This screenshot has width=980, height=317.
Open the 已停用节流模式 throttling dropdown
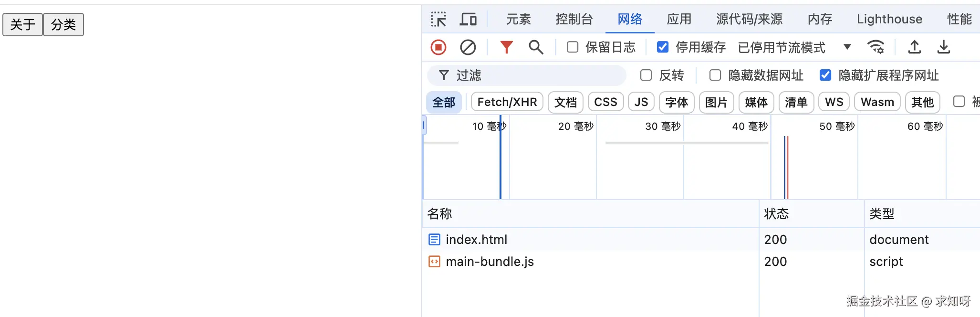794,47
